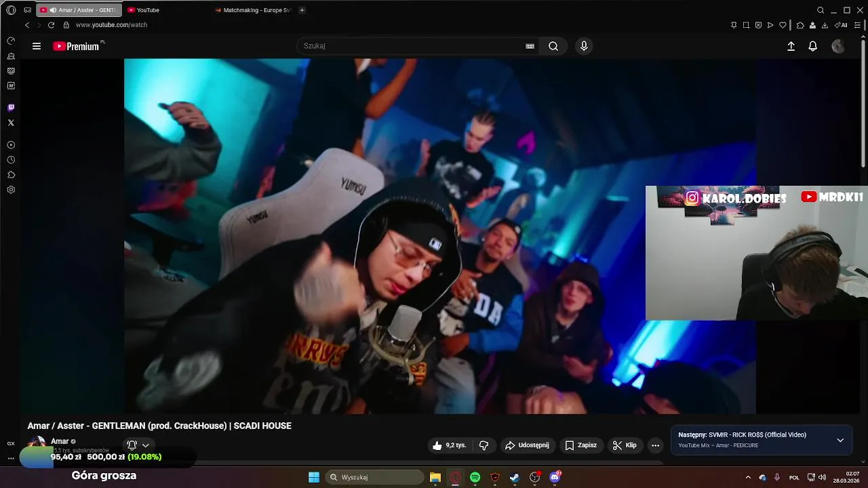868x488 pixels.
Task: Open YouTube notifications bell
Action: pyautogui.click(x=812, y=46)
